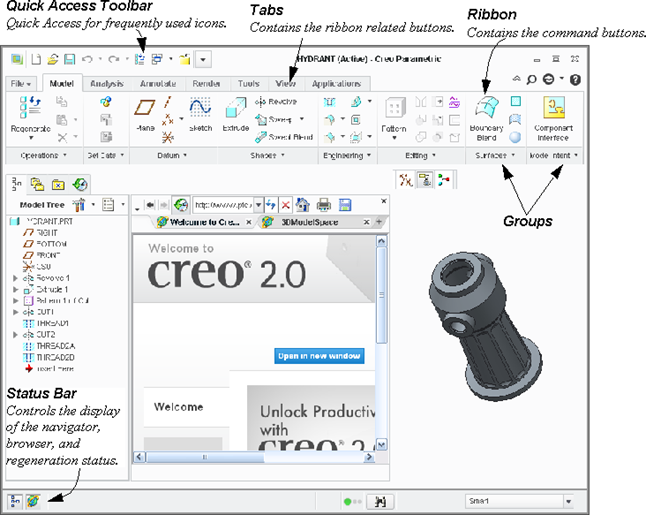Image resolution: width=646 pixels, height=515 pixels.
Task: Redo the last action
Action: [114, 59]
